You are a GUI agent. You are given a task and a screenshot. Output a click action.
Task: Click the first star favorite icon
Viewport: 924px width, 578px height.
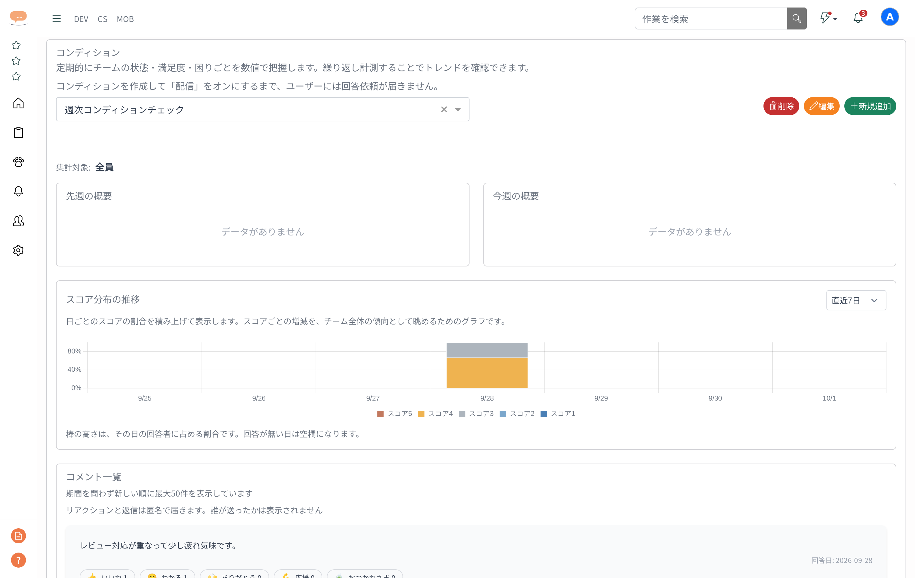coord(16,45)
